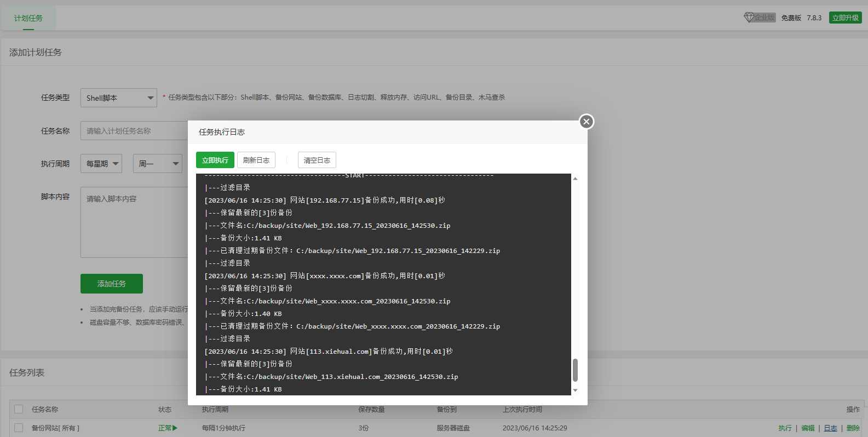Click the log line with Web_192.168.77.15_20230616_142530.zip
Viewport: 868px width, 437px height.
[327, 226]
